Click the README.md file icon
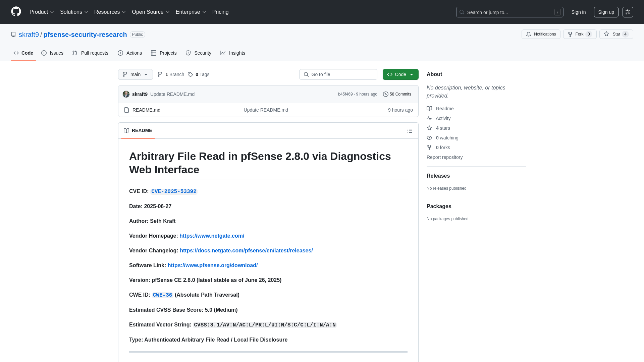644x362 pixels. coord(126,110)
